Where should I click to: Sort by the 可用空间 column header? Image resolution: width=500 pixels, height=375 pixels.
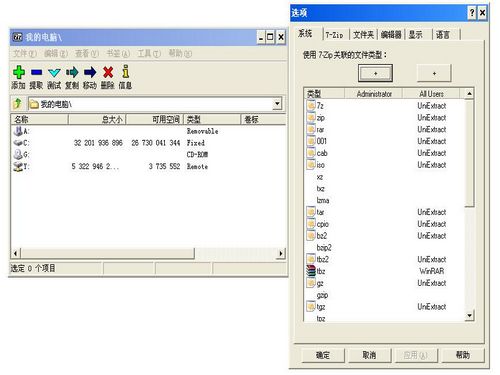pyautogui.click(x=155, y=119)
